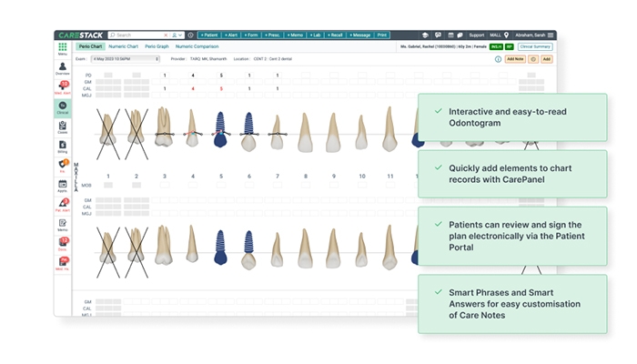Image resolution: width=637 pixels, height=364 pixels.
Task: Switch to the Perio Chart tab
Action: click(x=90, y=46)
